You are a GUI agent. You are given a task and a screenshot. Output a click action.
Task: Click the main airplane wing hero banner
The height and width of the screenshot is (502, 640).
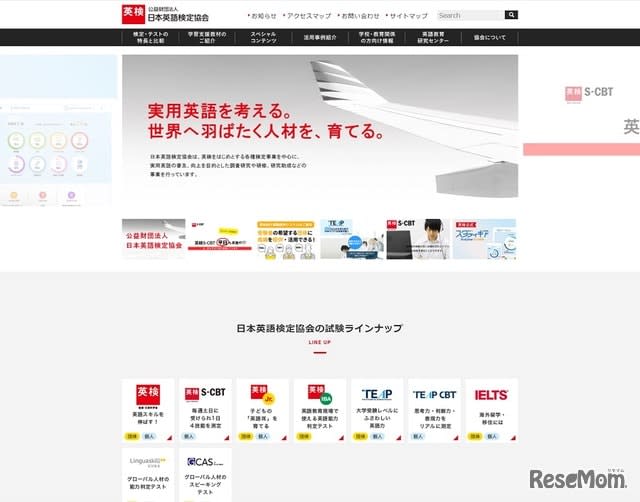320,126
